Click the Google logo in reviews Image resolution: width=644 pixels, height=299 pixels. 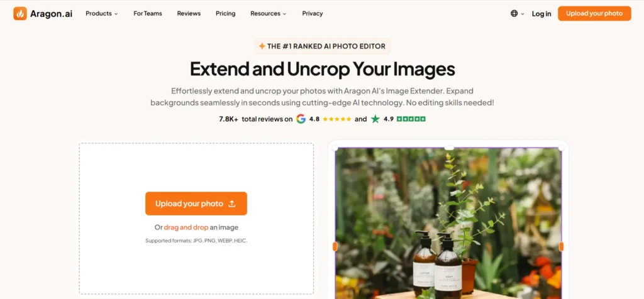[x=301, y=119]
